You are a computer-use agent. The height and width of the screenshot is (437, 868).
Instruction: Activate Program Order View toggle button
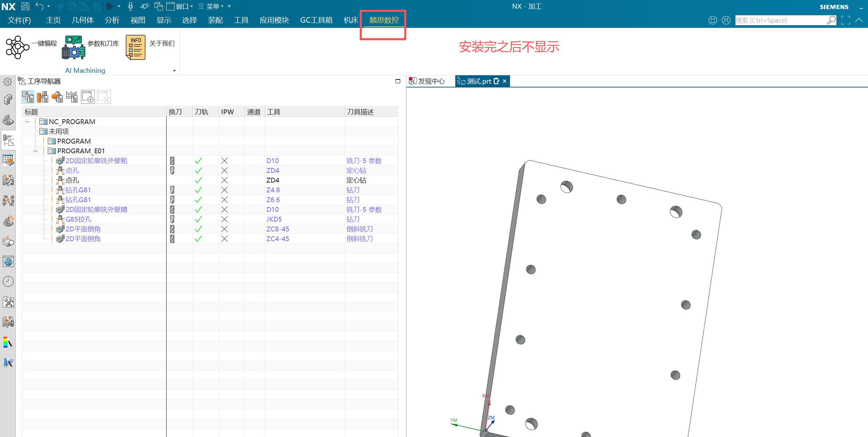pyautogui.click(x=28, y=97)
